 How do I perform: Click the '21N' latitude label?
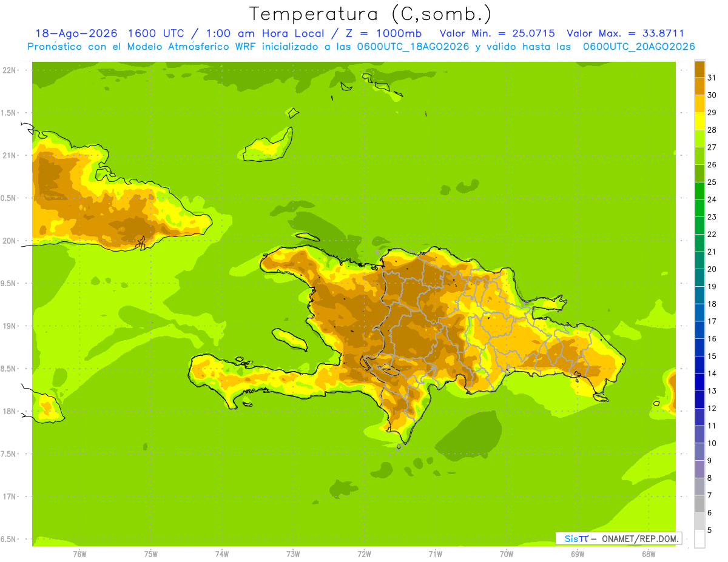click(x=9, y=155)
